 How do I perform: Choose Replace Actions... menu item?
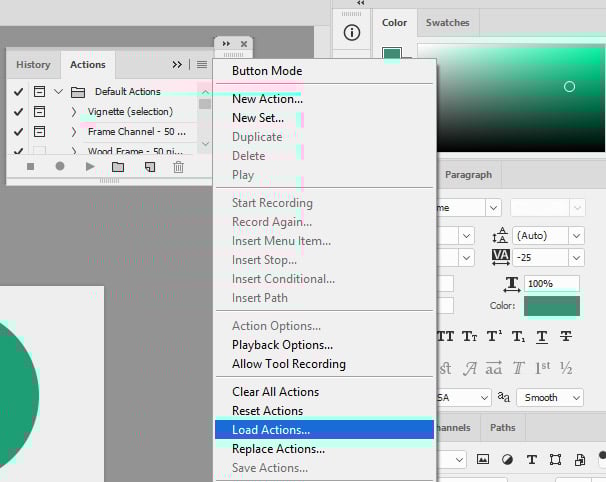click(x=278, y=449)
